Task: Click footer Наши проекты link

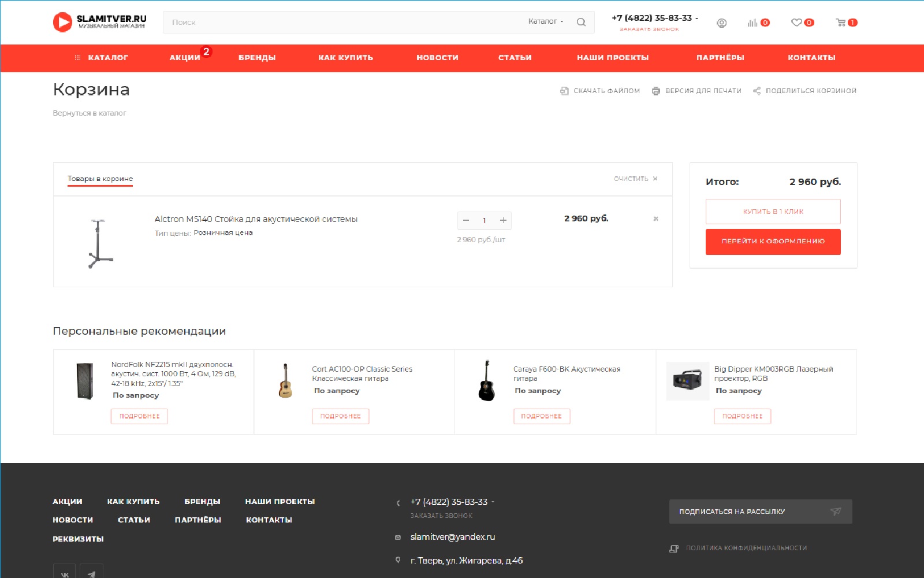Action: pos(280,502)
